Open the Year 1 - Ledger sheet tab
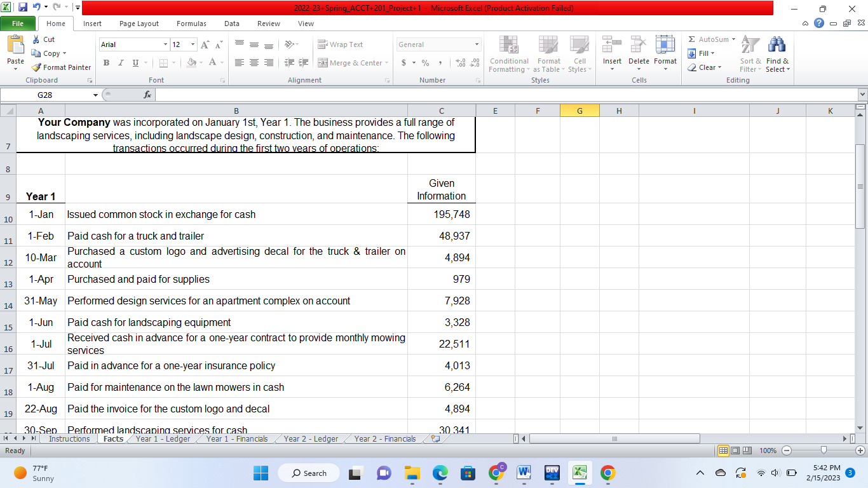 coord(162,438)
